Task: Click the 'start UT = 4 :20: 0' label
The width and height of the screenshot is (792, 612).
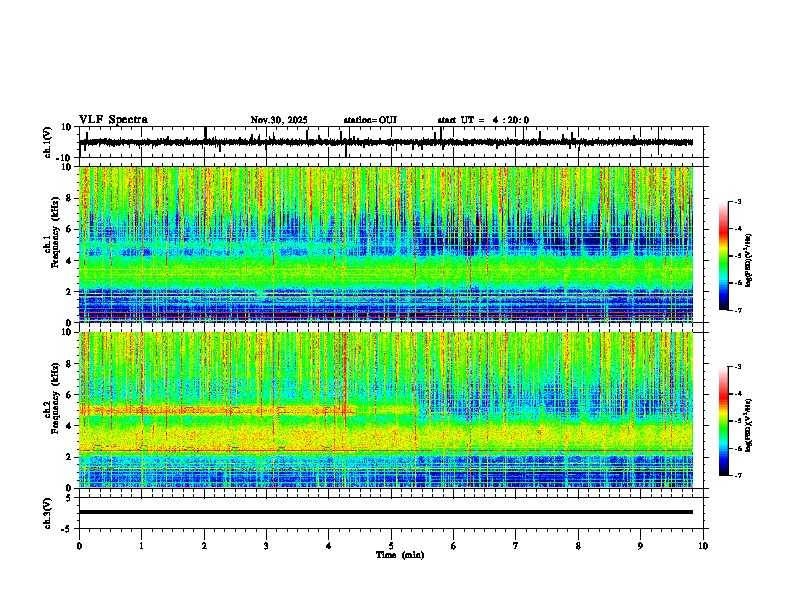Action: click(483, 120)
